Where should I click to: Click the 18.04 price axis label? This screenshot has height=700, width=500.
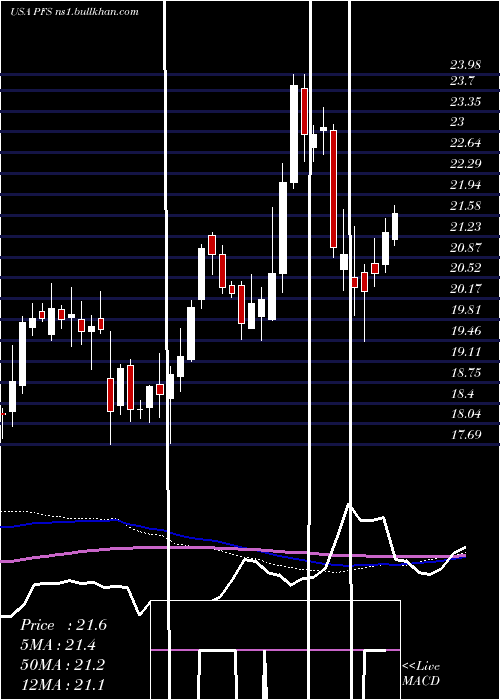[x=465, y=414]
